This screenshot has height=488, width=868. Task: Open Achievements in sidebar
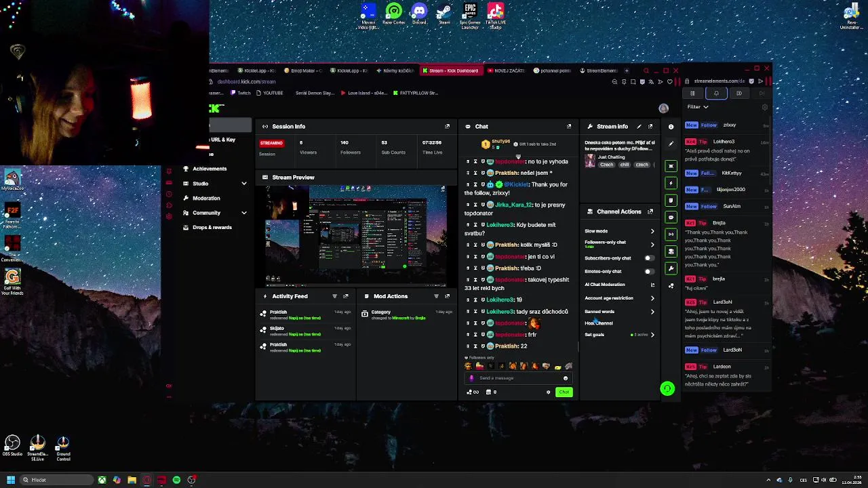pyautogui.click(x=210, y=169)
